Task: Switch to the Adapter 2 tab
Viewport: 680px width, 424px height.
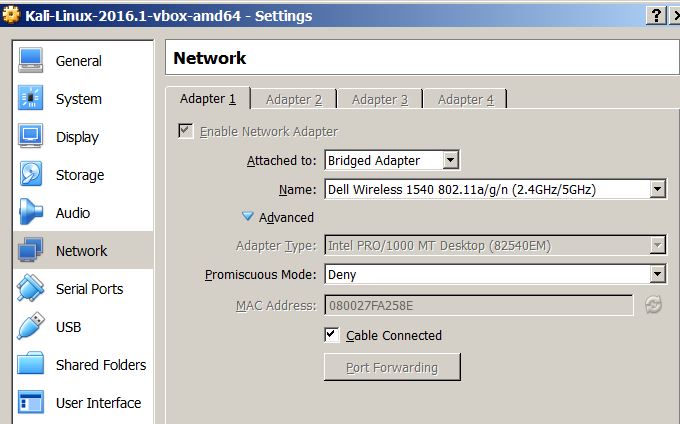Action: [294, 99]
